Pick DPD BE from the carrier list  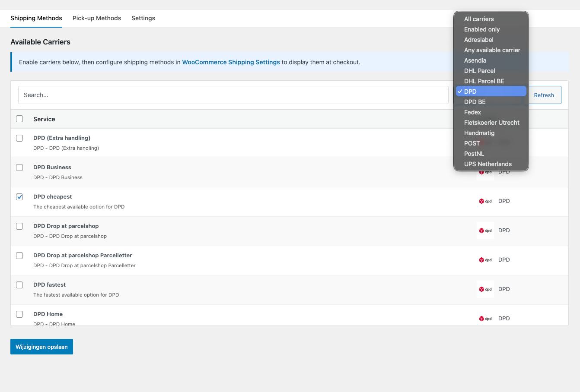491,102
